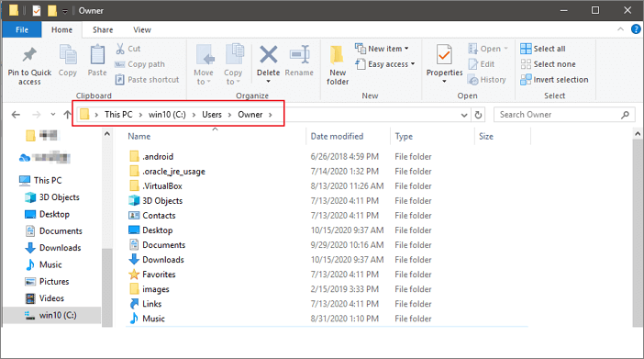Expand address bar previous locations dropdown
Viewport: 644px width, 359px height.
(x=464, y=115)
